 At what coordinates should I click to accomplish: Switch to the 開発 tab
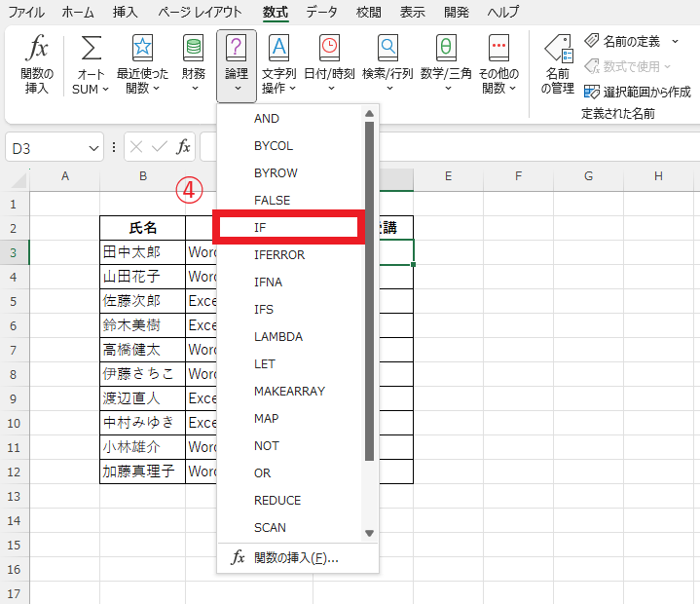coord(457,12)
